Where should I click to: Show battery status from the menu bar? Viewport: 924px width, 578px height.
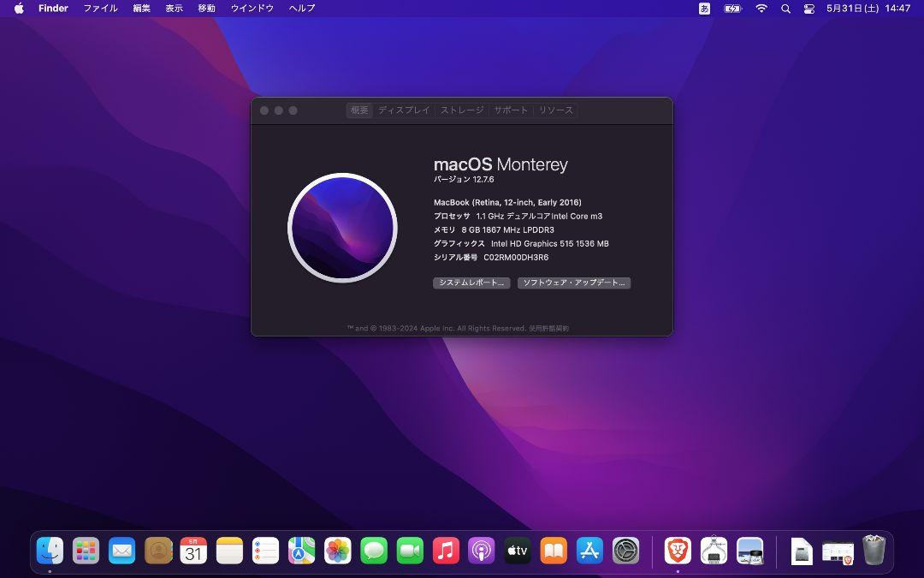click(732, 9)
